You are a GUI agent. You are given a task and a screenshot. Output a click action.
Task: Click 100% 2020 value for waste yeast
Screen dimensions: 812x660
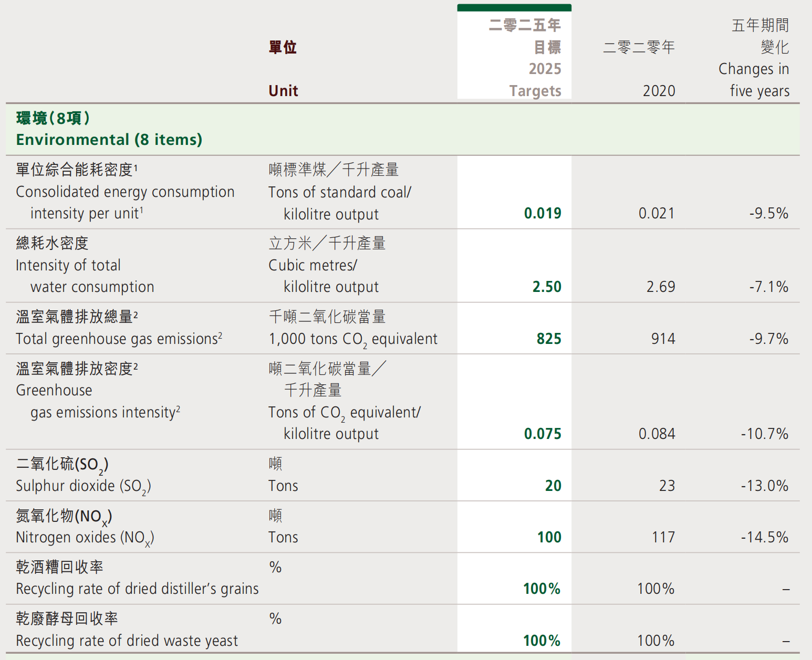pos(655,641)
